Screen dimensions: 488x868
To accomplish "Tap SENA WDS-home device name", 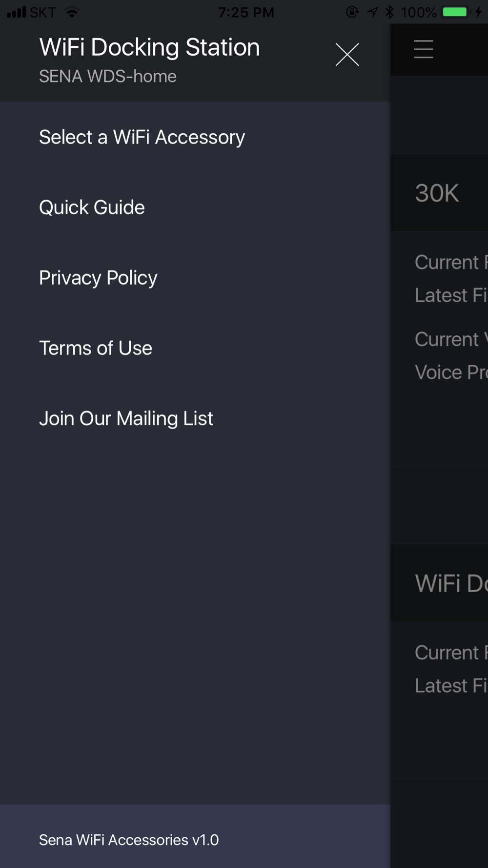I will coord(107,77).
